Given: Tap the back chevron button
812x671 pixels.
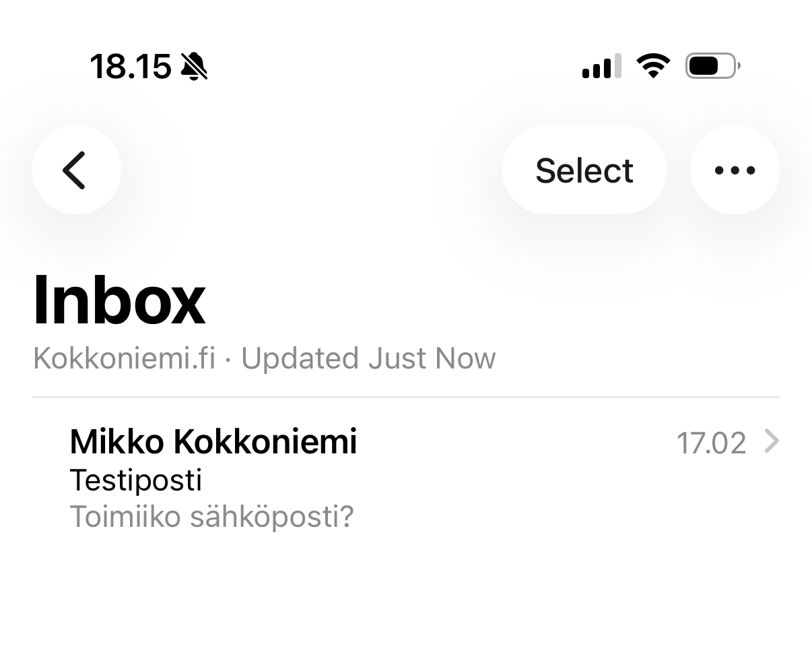Looking at the screenshot, I should click(x=76, y=170).
